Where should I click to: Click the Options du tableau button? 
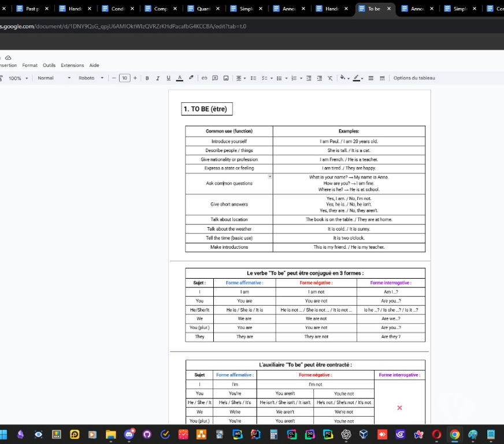414,78
